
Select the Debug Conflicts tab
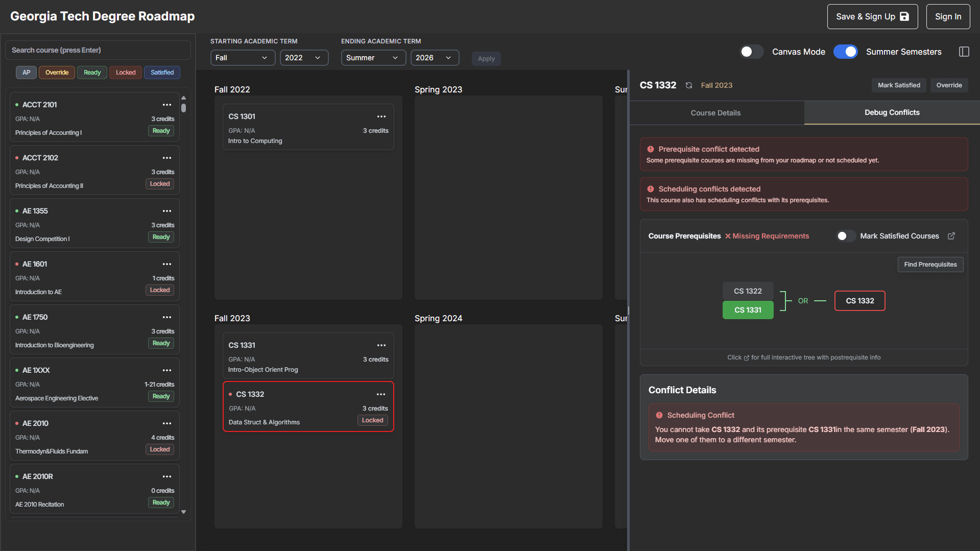pos(892,112)
